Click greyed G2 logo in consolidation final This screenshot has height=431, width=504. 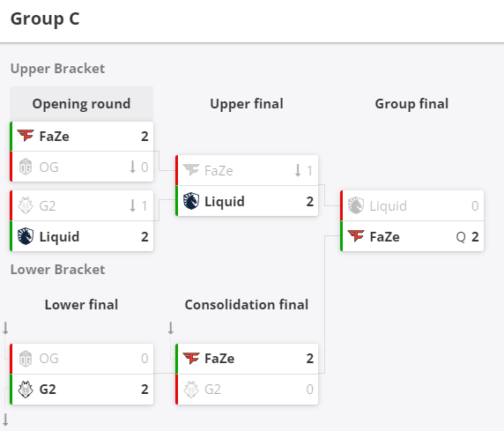[191, 390]
